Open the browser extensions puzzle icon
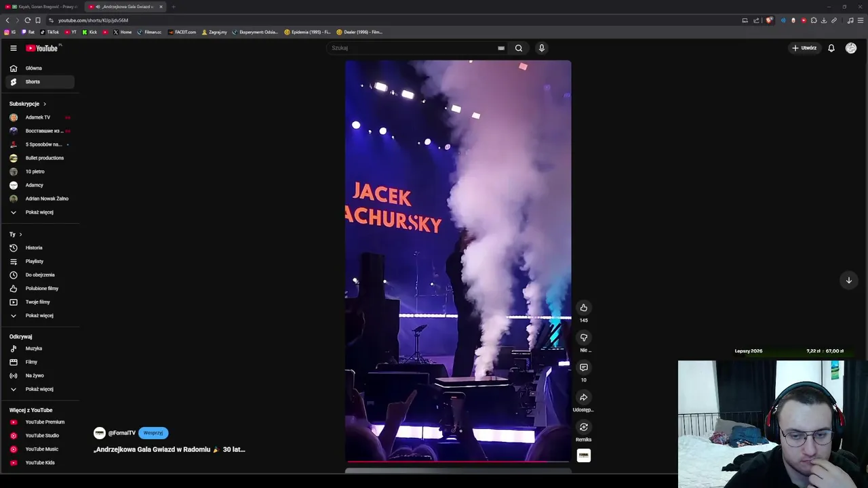 pyautogui.click(x=814, y=20)
